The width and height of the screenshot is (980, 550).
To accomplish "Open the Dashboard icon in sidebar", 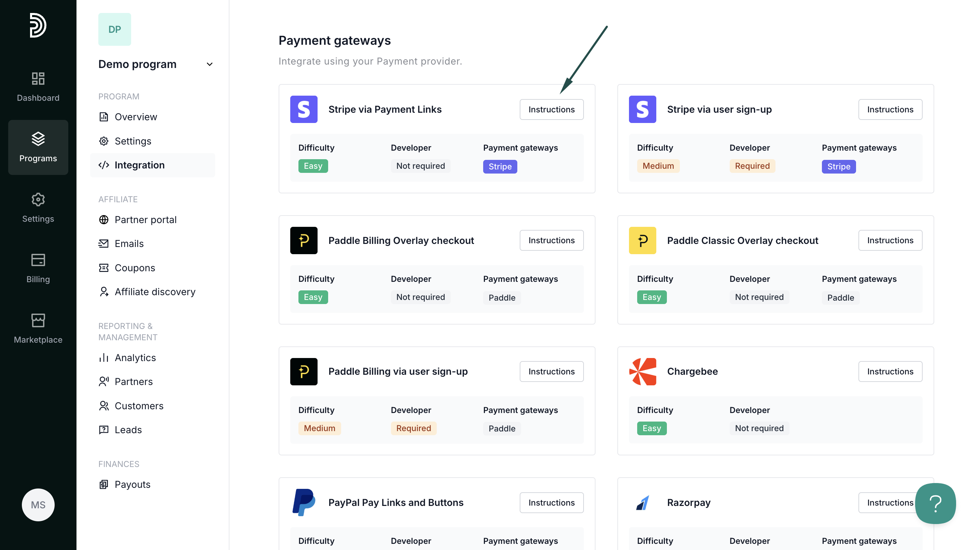I will click(38, 79).
